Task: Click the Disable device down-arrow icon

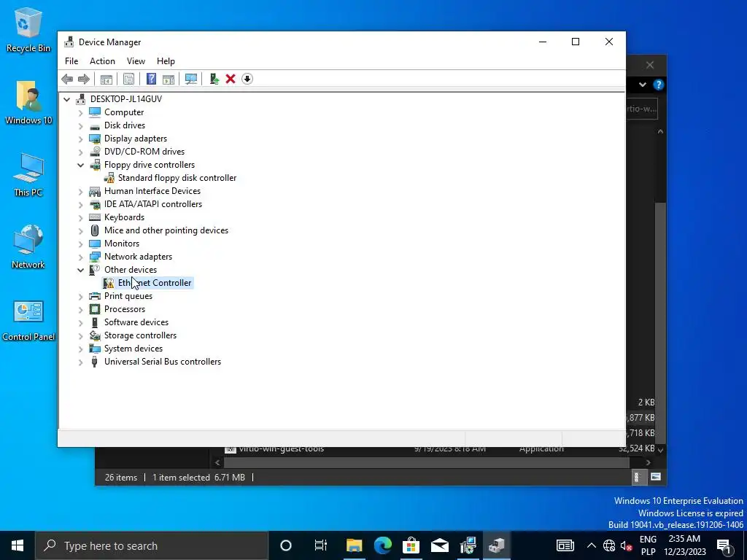Action: point(247,79)
